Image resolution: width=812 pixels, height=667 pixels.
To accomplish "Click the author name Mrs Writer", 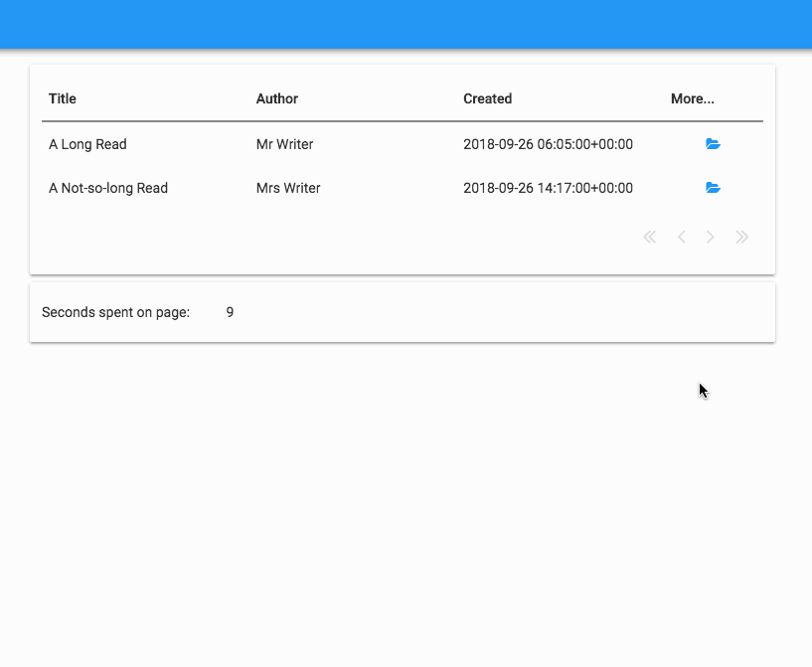I will coord(288,188).
